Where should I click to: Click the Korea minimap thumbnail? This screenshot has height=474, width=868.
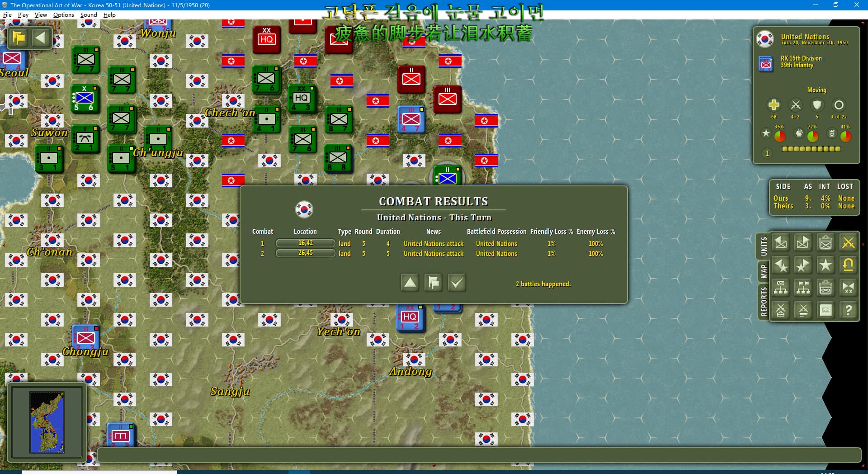pos(47,422)
